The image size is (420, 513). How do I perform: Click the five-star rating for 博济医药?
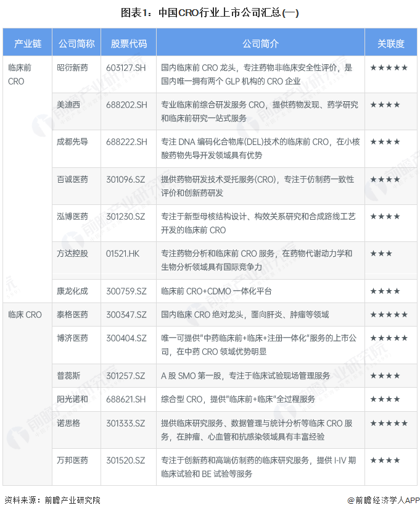[389, 338]
